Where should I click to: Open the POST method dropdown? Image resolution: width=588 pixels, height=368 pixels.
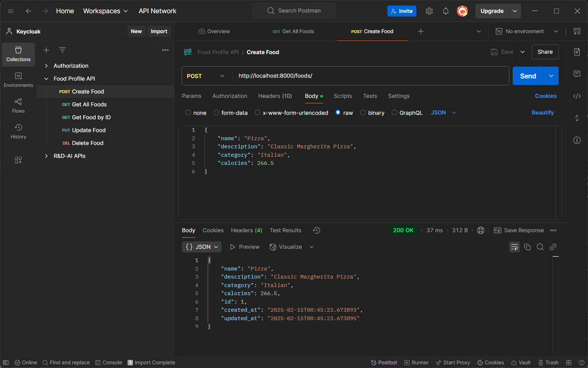(x=206, y=76)
